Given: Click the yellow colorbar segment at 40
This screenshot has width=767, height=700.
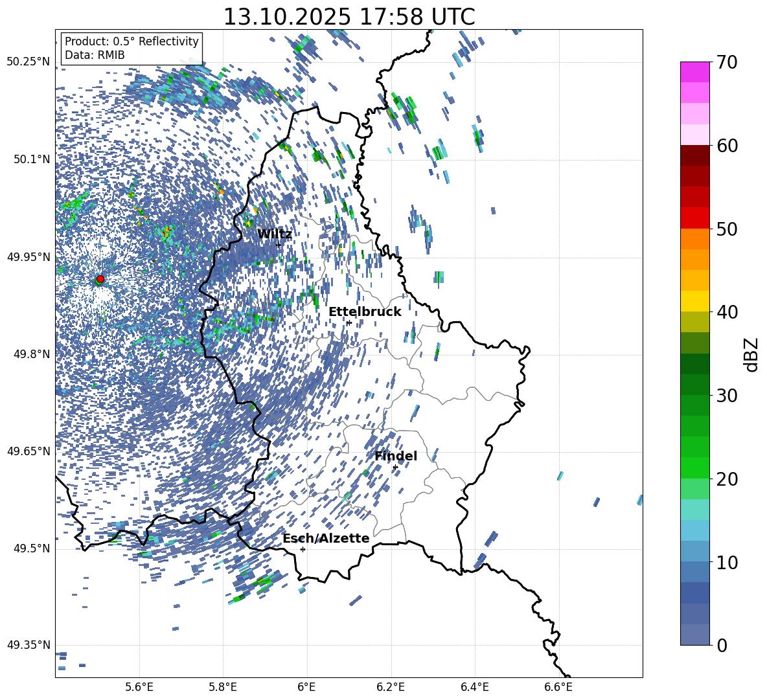Looking at the screenshot, I should tap(694, 301).
